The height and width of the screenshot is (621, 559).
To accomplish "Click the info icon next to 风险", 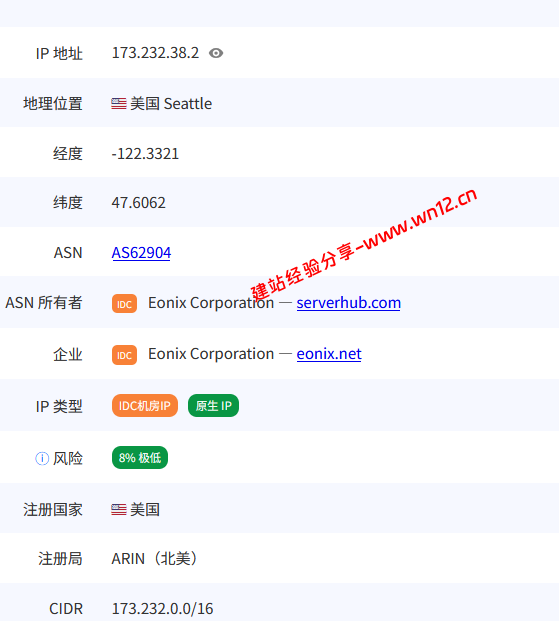I will (42, 459).
